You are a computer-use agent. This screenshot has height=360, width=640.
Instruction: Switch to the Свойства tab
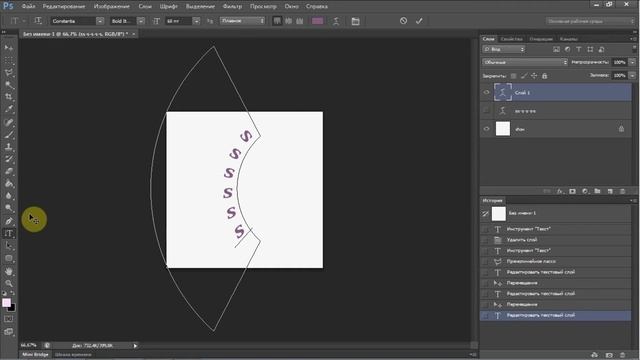click(511, 39)
